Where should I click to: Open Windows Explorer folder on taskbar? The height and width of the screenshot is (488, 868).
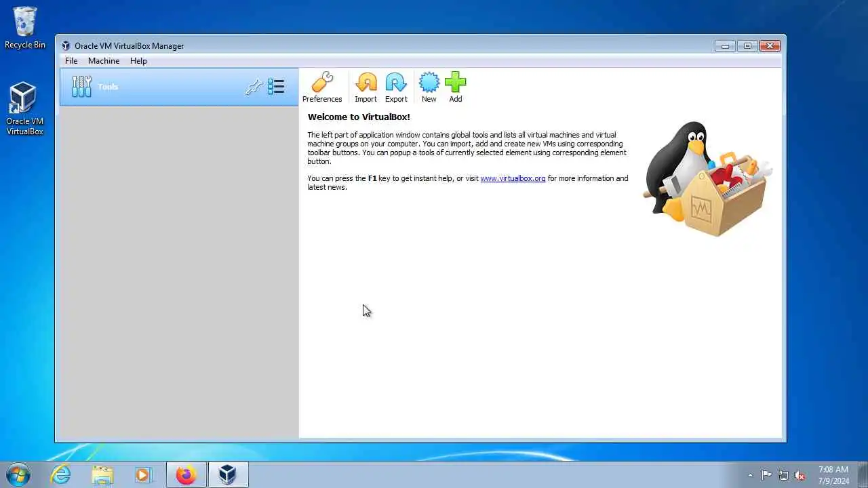pyautogui.click(x=102, y=475)
